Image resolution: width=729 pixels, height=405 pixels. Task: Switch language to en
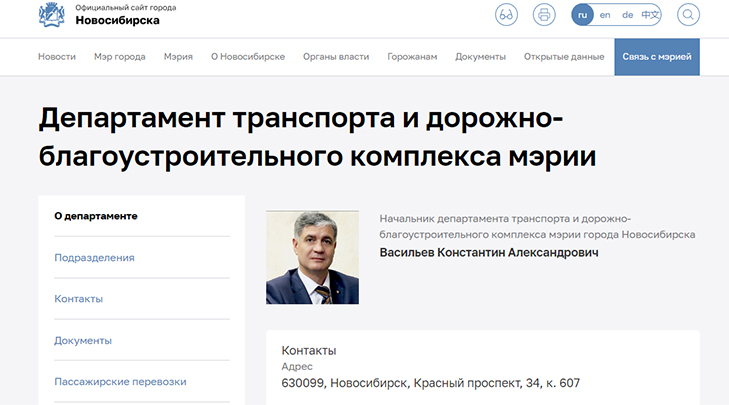pos(605,15)
